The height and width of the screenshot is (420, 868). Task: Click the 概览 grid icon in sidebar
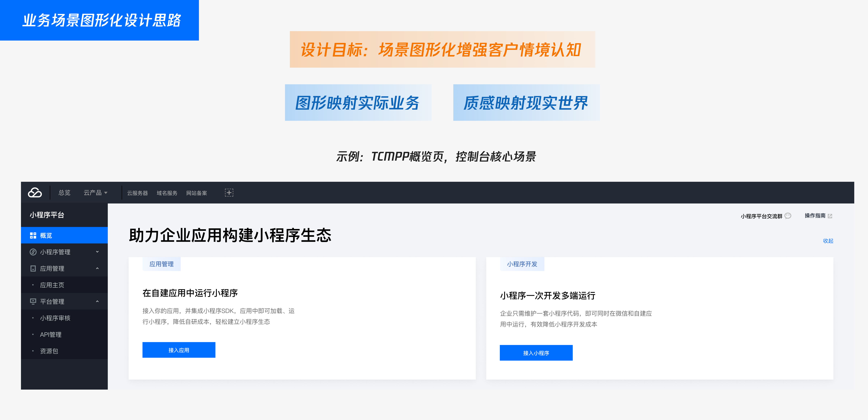(33, 236)
